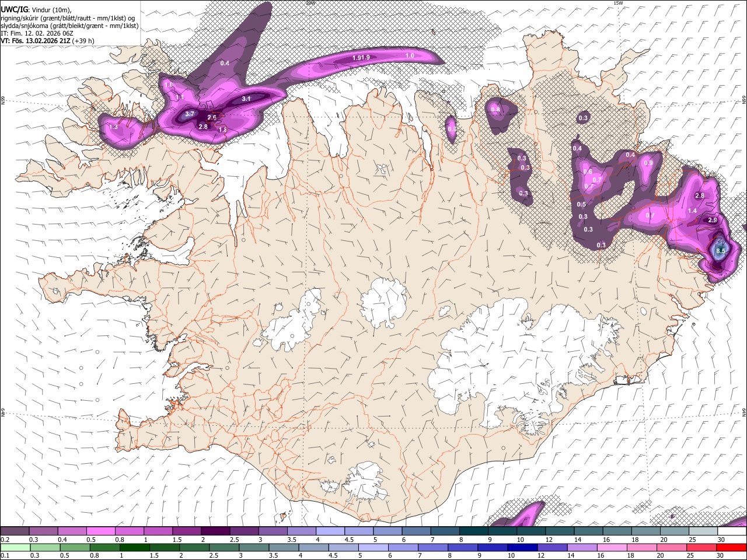Select the 0.9 value marker in the northeast

point(648,163)
